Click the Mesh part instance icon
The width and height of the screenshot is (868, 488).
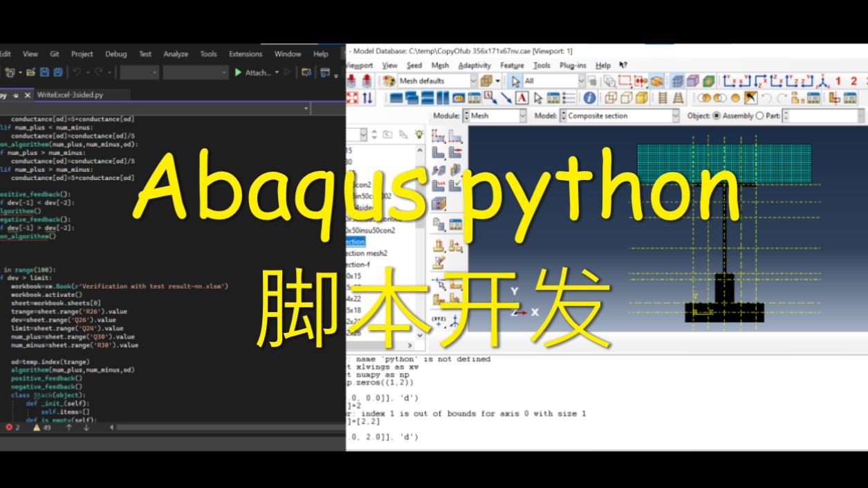tap(438, 153)
